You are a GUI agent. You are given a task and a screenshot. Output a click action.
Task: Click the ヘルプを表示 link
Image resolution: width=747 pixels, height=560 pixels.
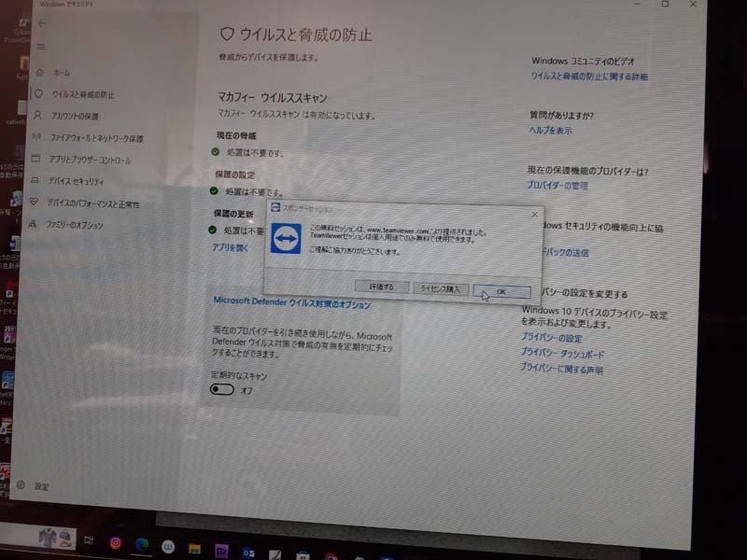coord(550,130)
